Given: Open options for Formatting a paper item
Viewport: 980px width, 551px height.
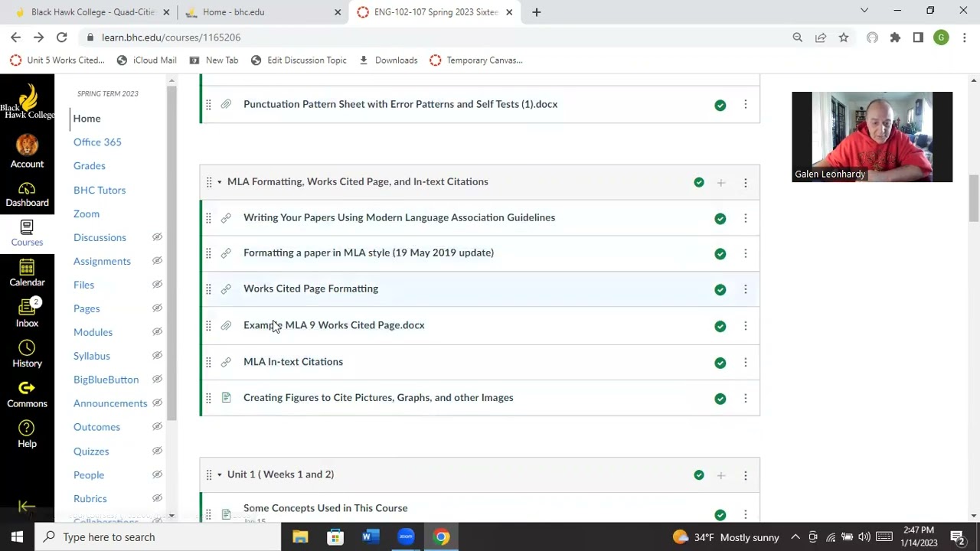Looking at the screenshot, I should tap(745, 253).
